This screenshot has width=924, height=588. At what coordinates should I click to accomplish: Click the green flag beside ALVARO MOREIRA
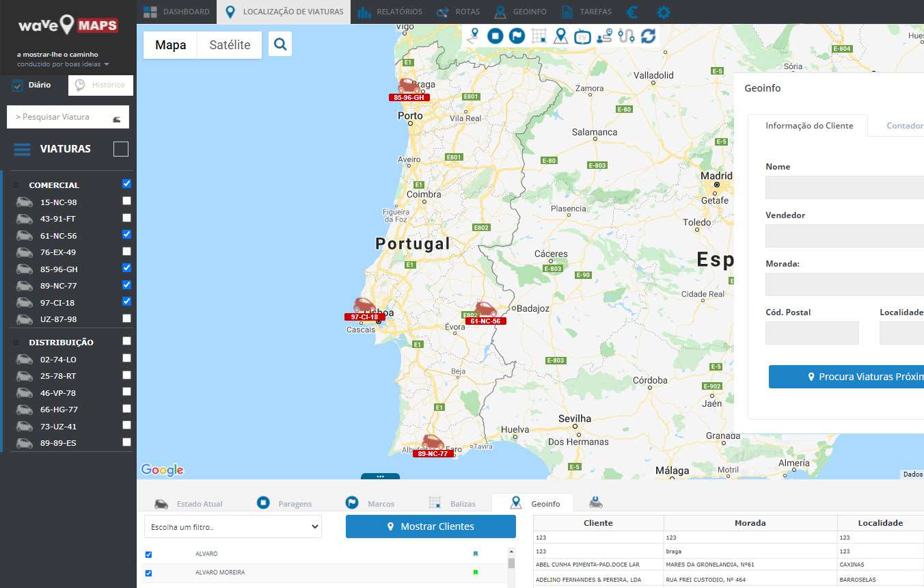click(476, 572)
